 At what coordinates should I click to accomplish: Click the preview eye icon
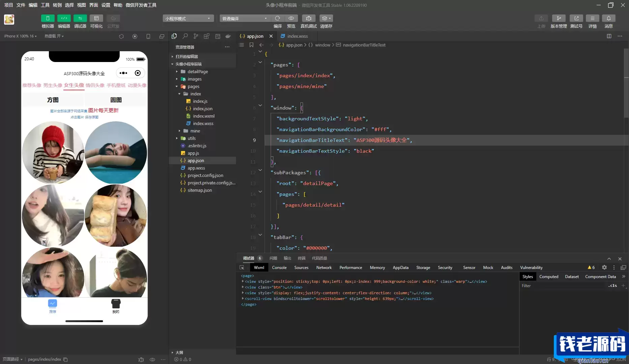291,18
